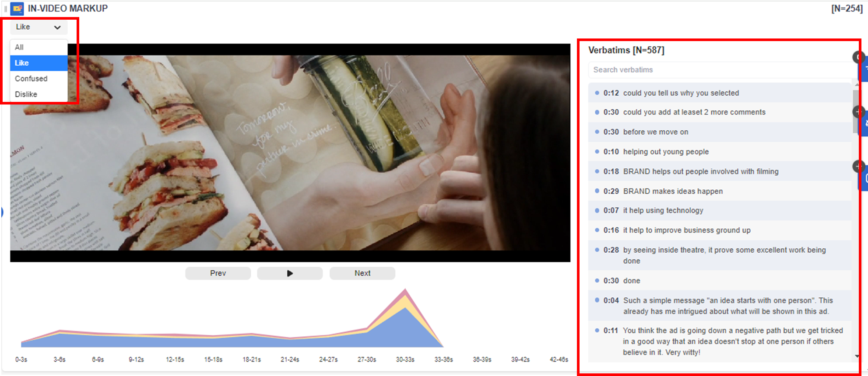Click the 42-46s interval label
The height and width of the screenshot is (376, 868).
click(x=559, y=359)
